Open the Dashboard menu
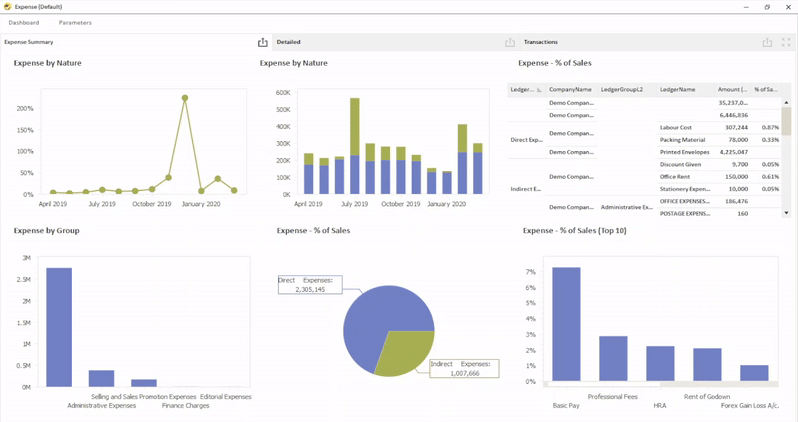 (x=24, y=22)
